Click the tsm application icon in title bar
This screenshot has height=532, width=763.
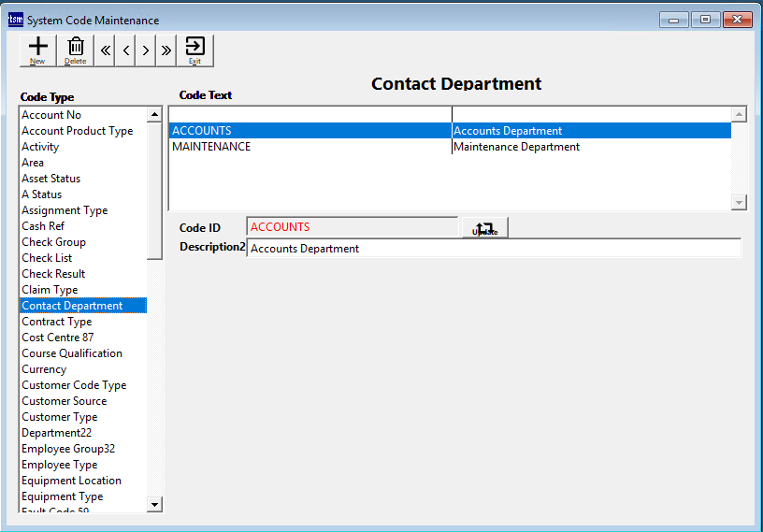[x=15, y=20]
